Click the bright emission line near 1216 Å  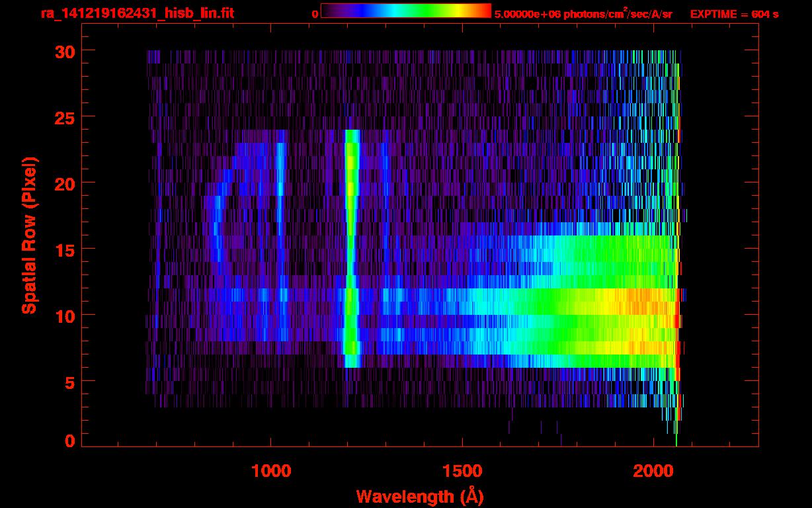coord(351,248)
